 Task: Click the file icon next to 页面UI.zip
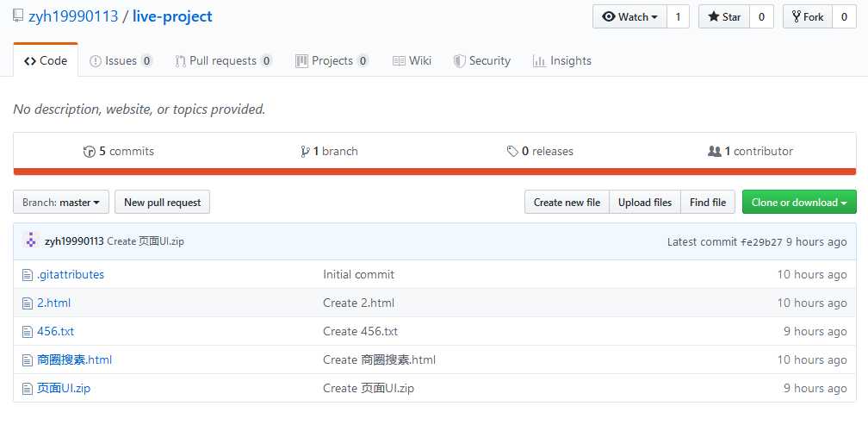pyautogui.click(x=28, y=389)
